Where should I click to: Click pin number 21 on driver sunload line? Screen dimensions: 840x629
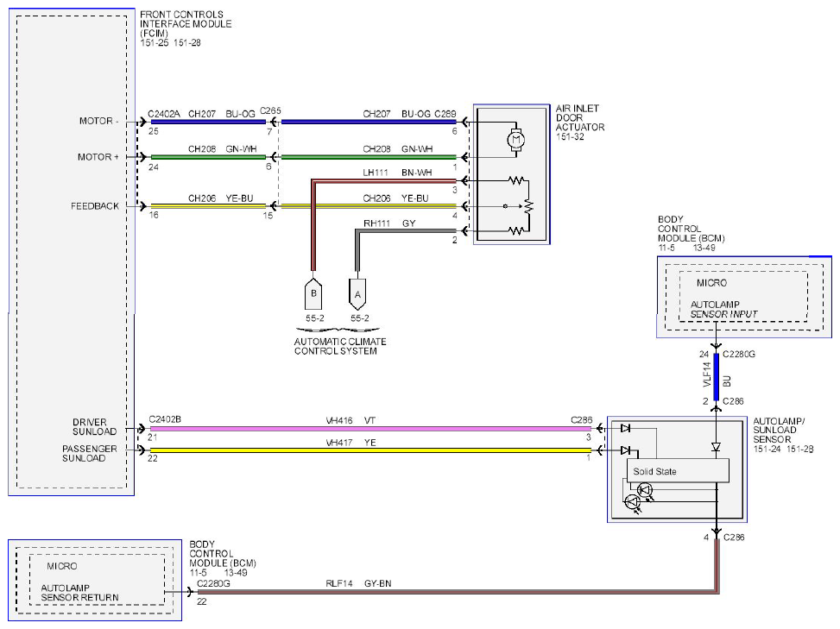(x=153, y=437)
